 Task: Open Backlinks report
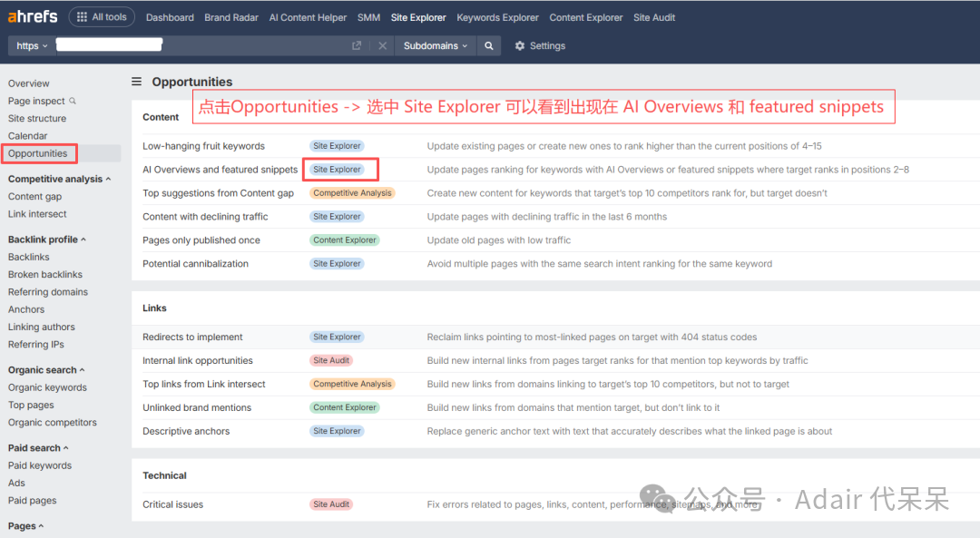tap(29, 257)
